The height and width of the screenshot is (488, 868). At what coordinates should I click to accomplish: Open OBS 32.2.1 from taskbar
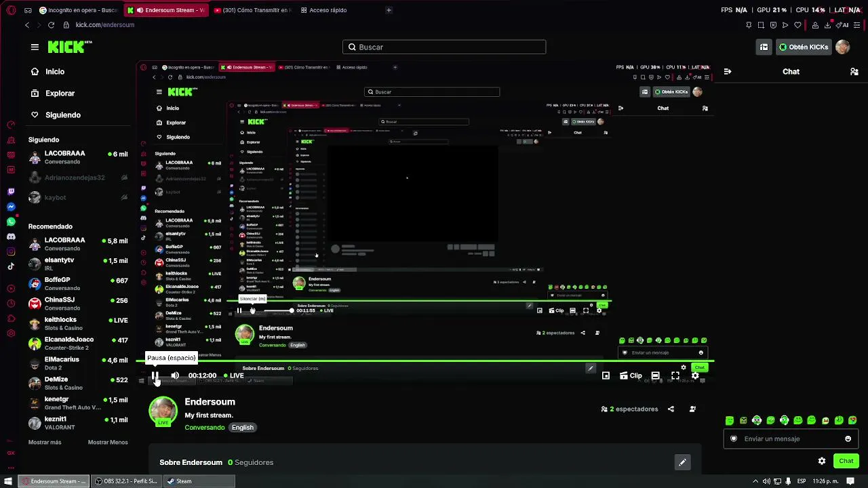(x=126, y=481)
